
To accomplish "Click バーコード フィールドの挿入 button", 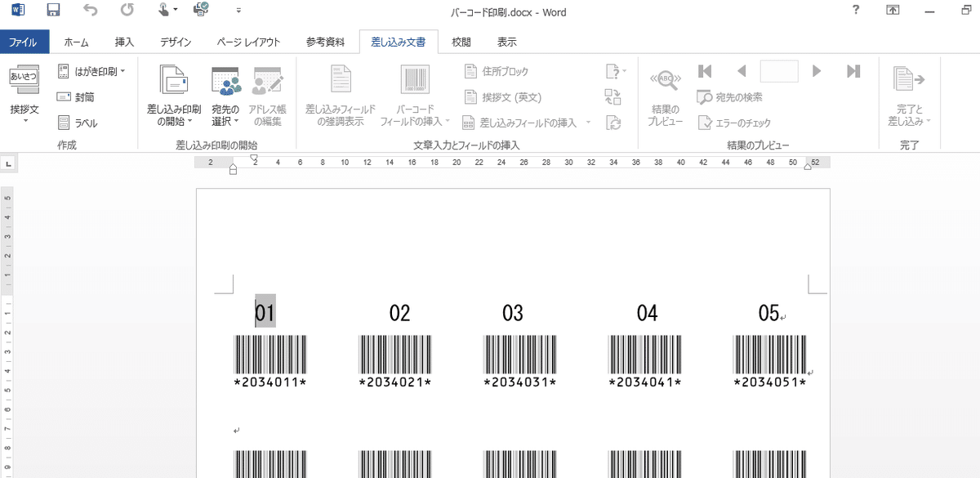I will point(415,96).
